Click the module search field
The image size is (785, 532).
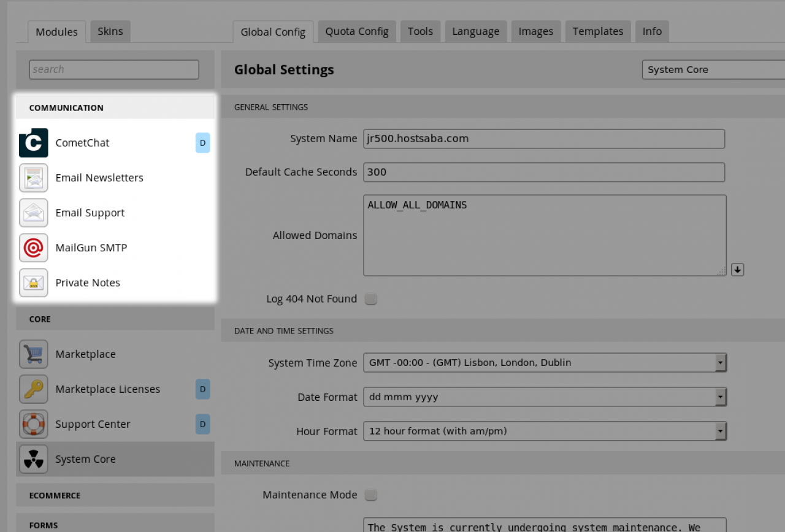114,69
